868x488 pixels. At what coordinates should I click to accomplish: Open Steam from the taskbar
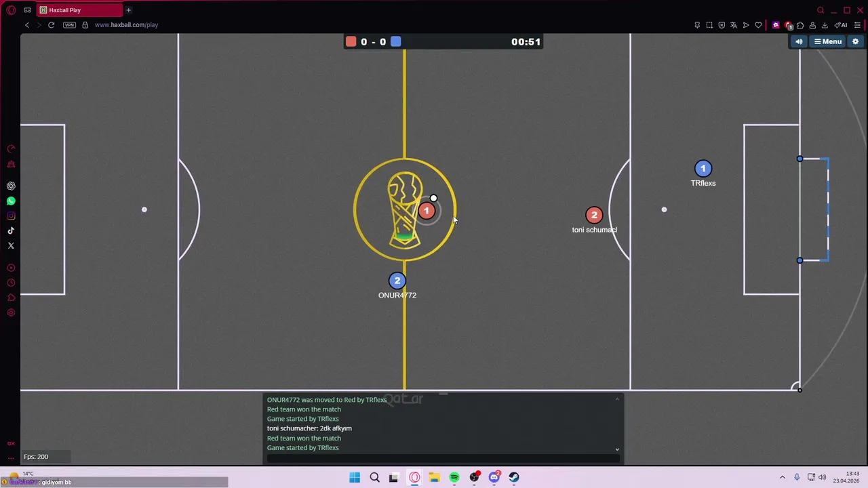click(x=514, y=477)
